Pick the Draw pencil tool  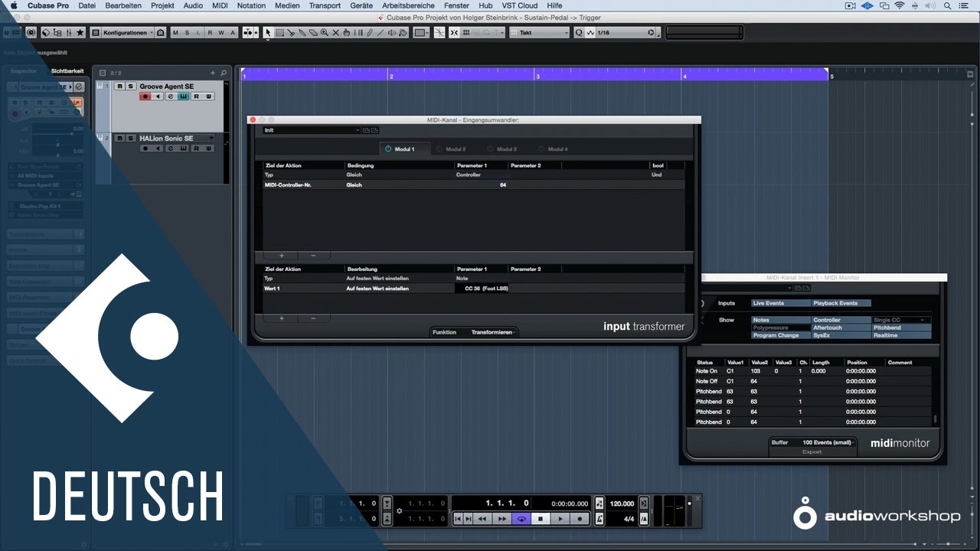coord(370,33)
